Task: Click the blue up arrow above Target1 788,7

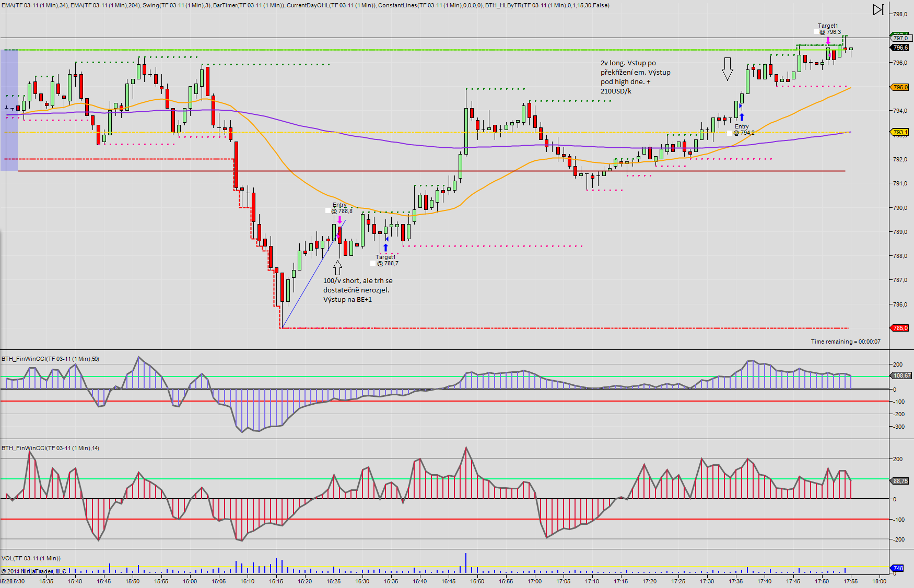Action: pos(385,248)
